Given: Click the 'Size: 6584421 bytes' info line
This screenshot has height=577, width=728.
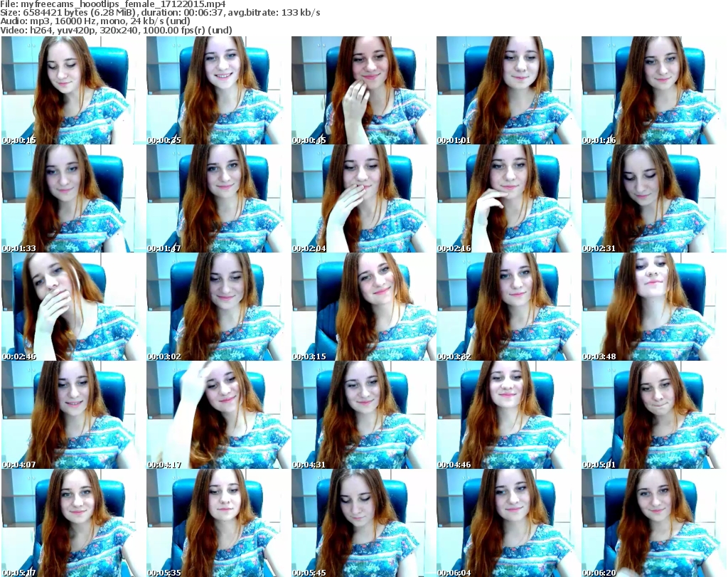Looking at the screenshot, I should click(160, 13).
